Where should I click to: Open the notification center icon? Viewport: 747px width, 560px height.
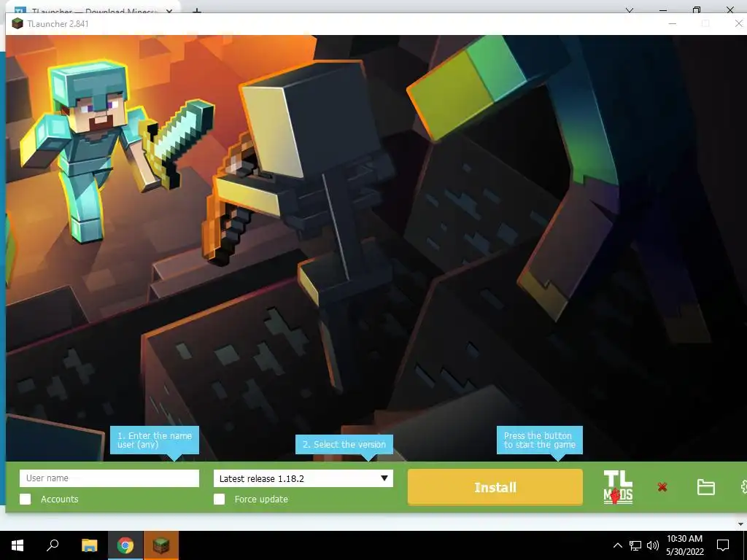tap(723, 545)
